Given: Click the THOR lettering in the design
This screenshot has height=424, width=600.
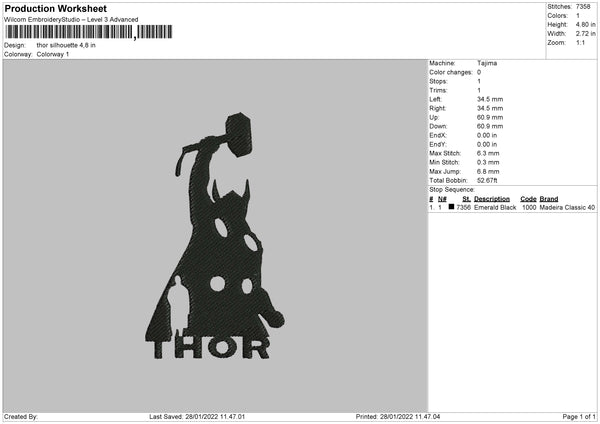Looking at the screenshot, I should (x=211, y=349).
